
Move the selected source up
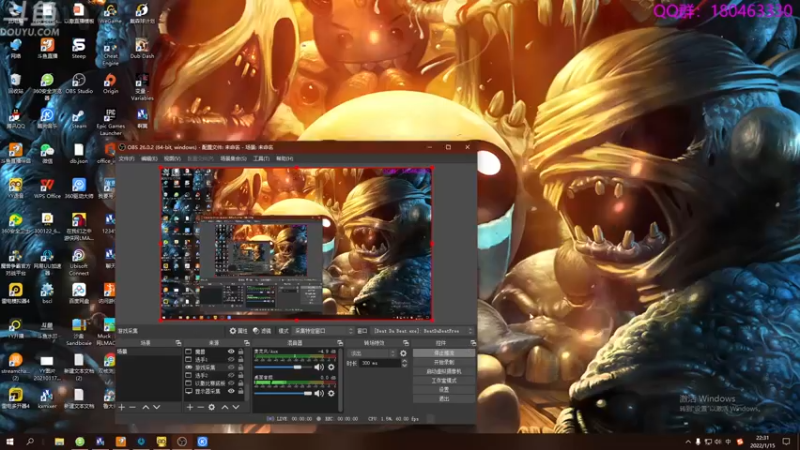click(224, 407)
